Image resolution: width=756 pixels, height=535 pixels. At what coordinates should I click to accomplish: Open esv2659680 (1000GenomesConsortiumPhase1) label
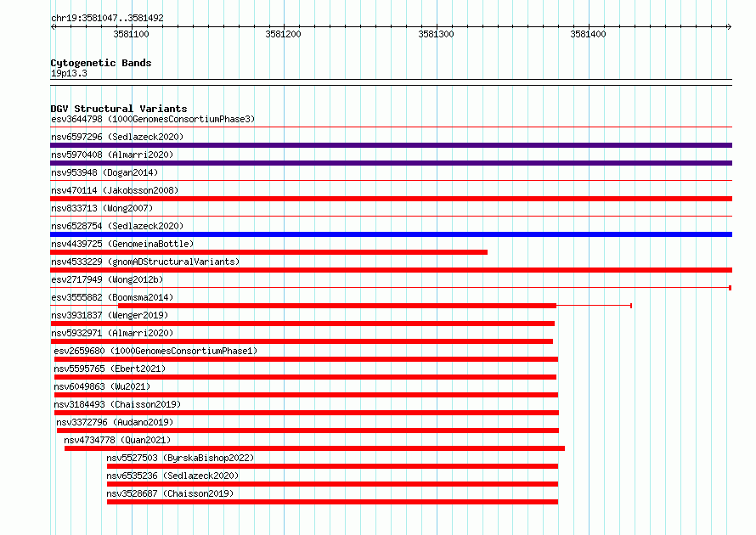155,351
